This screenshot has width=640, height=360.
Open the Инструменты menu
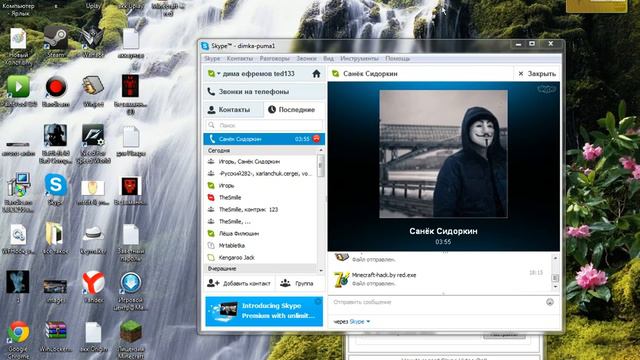coord(359,59)
